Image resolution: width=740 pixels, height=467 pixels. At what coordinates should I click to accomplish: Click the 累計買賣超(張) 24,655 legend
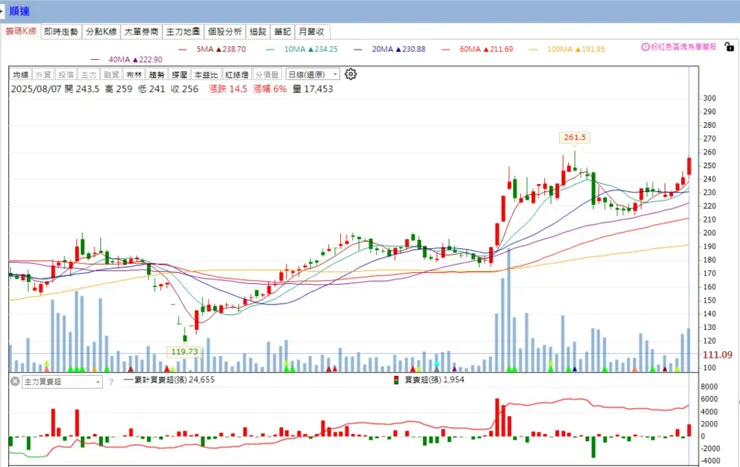(x=169, y=380)
